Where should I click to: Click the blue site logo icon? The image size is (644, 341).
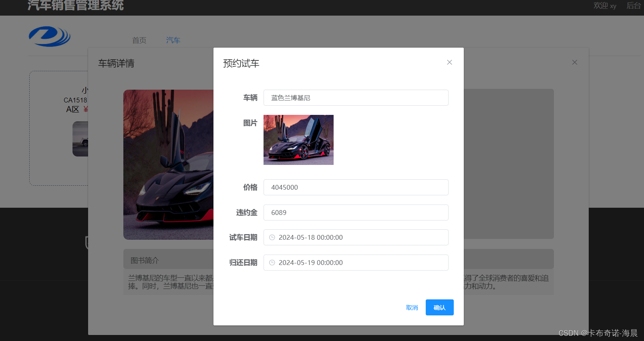pos(49,36)
